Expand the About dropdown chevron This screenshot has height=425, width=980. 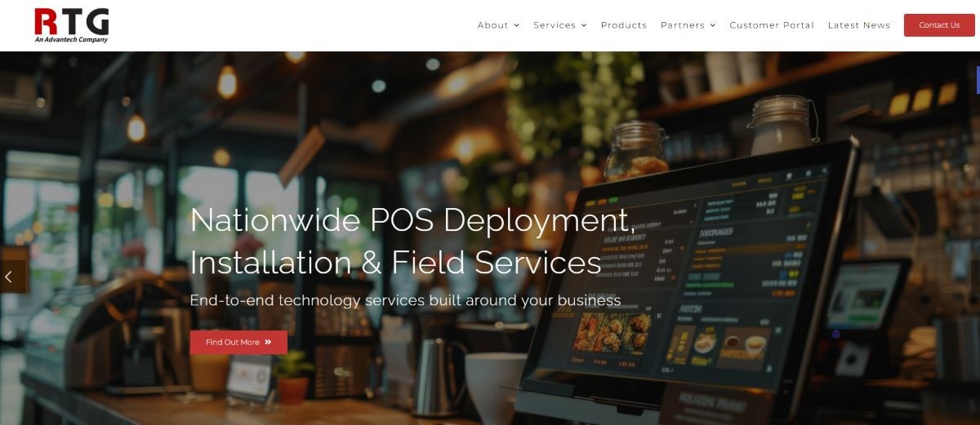click(516, 25)
